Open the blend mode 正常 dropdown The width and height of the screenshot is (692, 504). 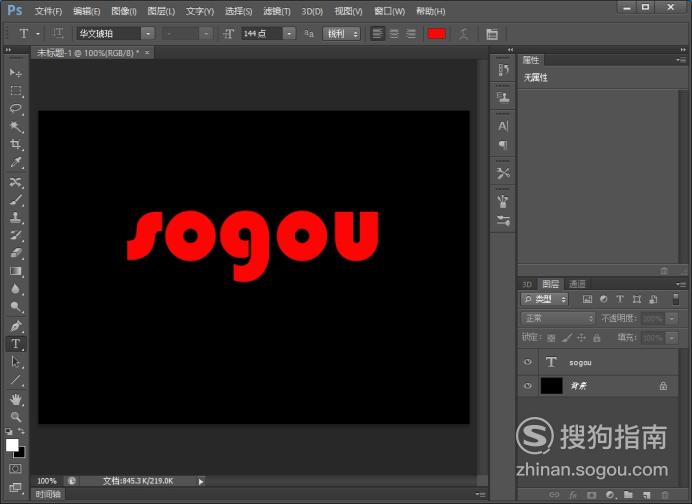(x=558, y=318)
